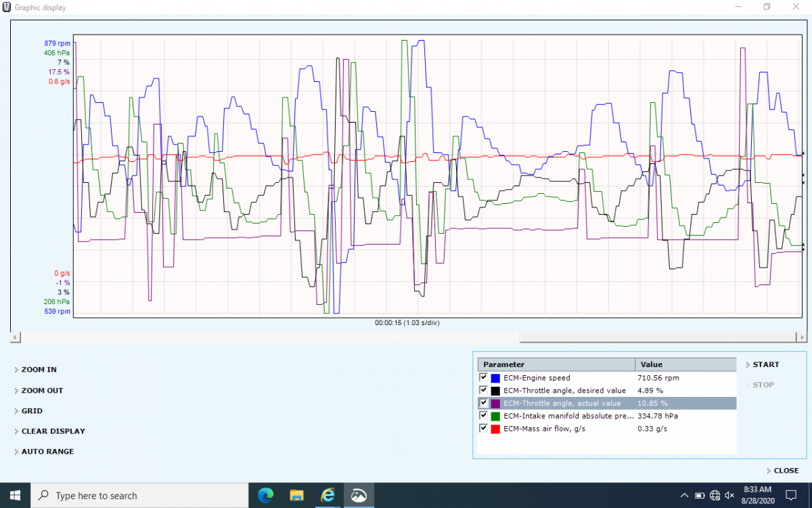812x508 pixels.
Task: Disable the ECM-Mass air flow parameter
Action: coord(483,428)
